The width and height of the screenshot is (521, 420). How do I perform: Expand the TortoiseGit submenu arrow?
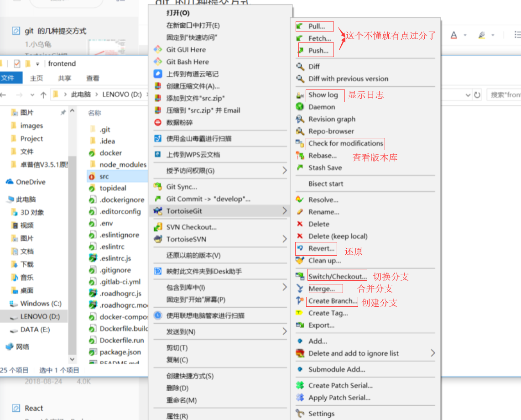coord(284,211)
